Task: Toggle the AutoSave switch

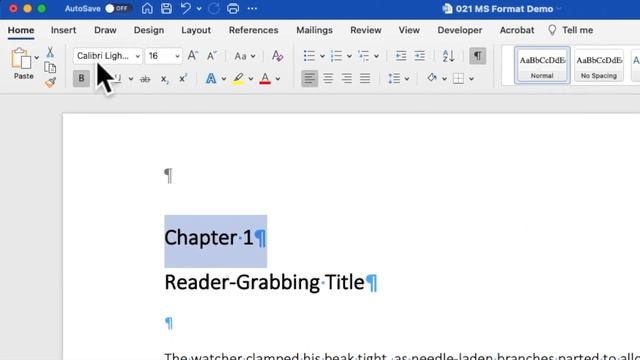Action: pyautogui.click(x=117, y=9)
